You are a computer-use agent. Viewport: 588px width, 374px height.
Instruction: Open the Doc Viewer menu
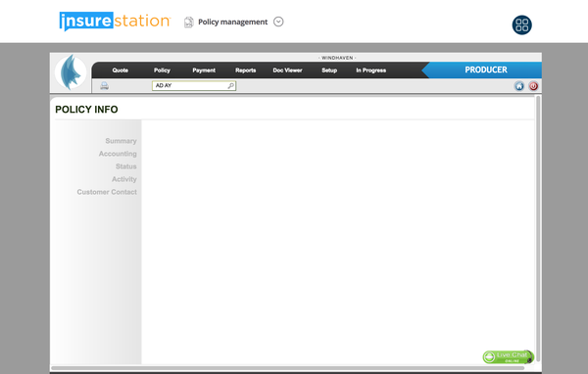click(287, 70)
